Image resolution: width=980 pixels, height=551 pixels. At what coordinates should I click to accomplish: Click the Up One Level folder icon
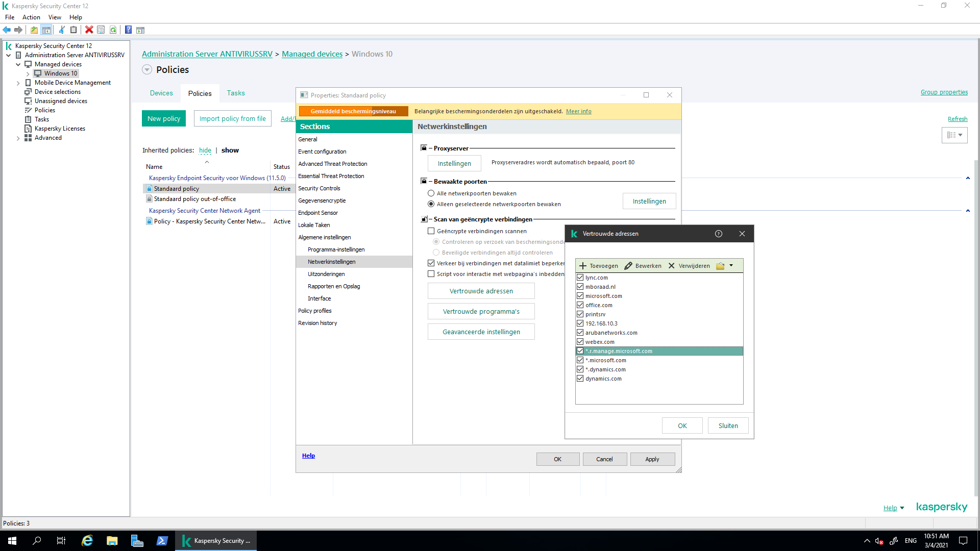[x=34, y=30]
